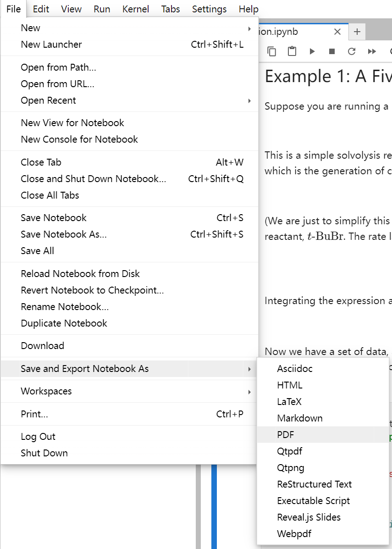The image size is (392, 549).
Task: Export the notebook as PDF
Action: pos(286,434)
